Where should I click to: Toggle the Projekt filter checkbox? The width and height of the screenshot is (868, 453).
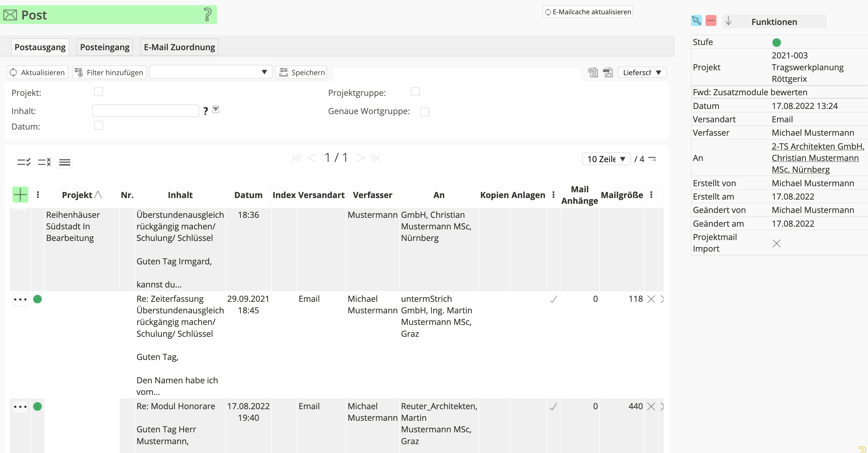click(x=98, y=92)
